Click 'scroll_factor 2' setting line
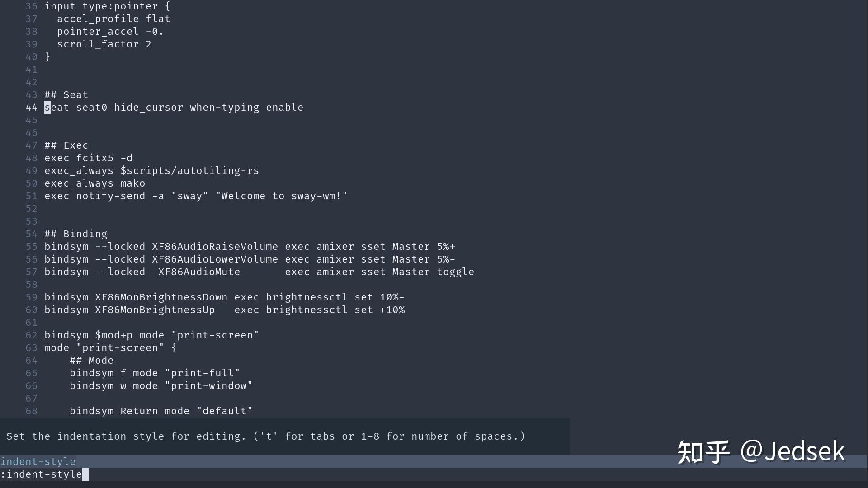Image resolution: width=868 pixels, height=488 pixels. click(104, 44)
